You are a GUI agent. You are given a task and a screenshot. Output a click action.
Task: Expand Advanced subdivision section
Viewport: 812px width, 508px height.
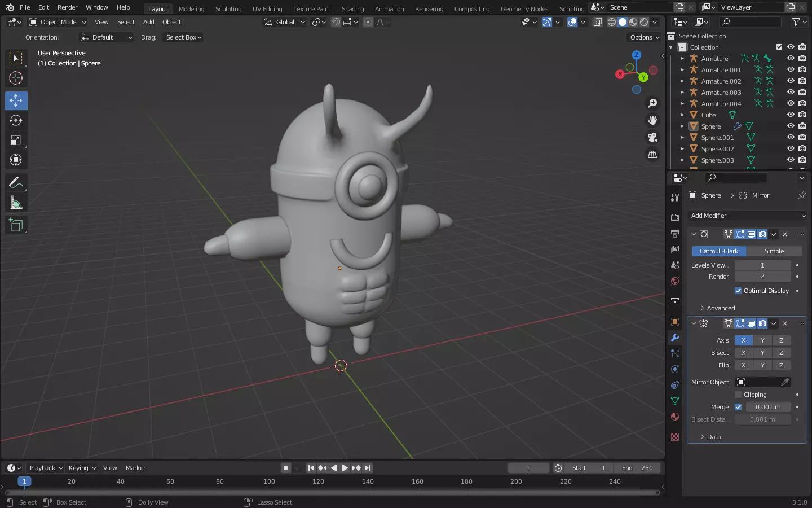click(x=717, y=308)
